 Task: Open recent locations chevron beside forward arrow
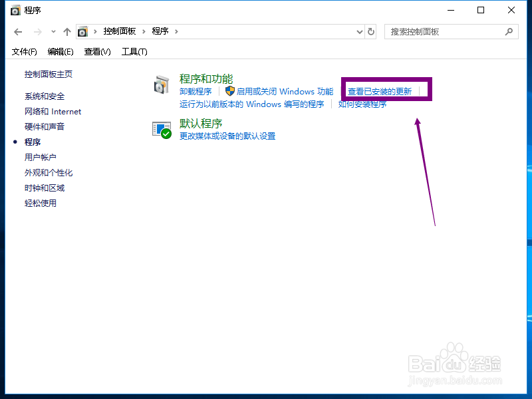pyautogui.click(x=53, y=31)
